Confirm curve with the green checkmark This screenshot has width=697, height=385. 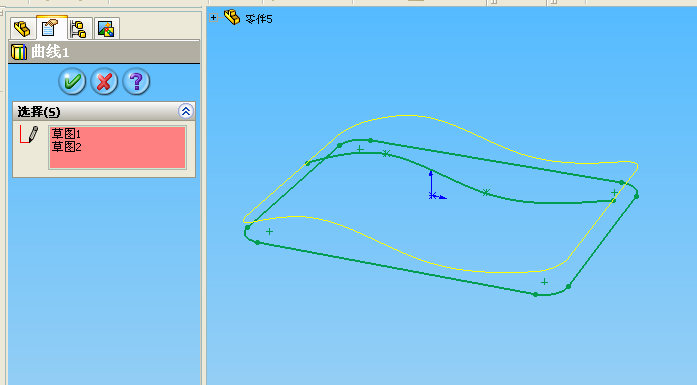(x=72, y=81)
